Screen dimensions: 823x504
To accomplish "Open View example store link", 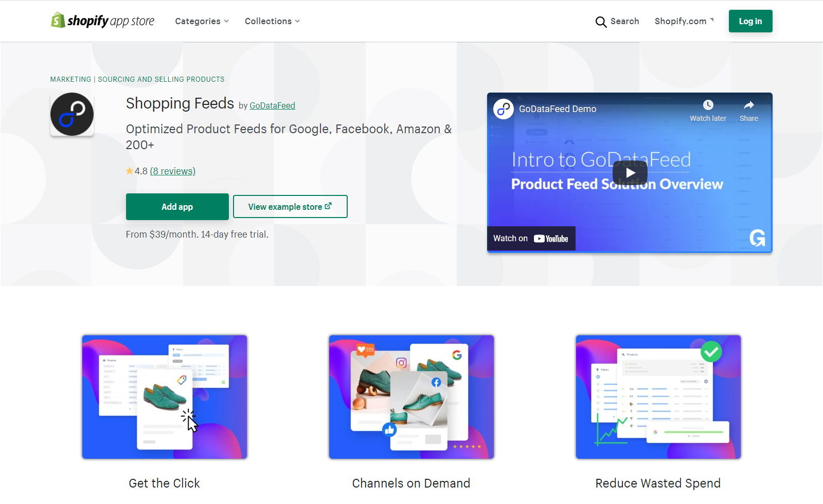I will (290, 207).
